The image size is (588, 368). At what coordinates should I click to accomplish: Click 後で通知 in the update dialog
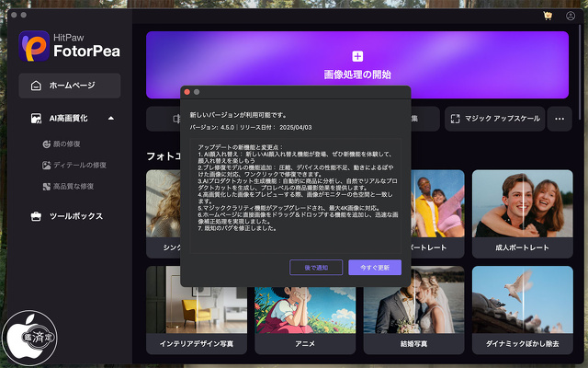(x=316, y=268)
